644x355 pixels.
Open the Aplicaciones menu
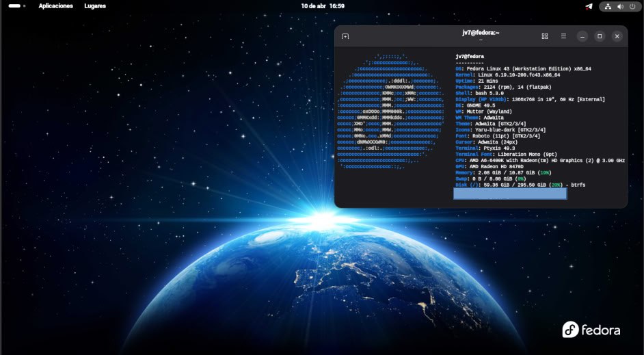56,6
